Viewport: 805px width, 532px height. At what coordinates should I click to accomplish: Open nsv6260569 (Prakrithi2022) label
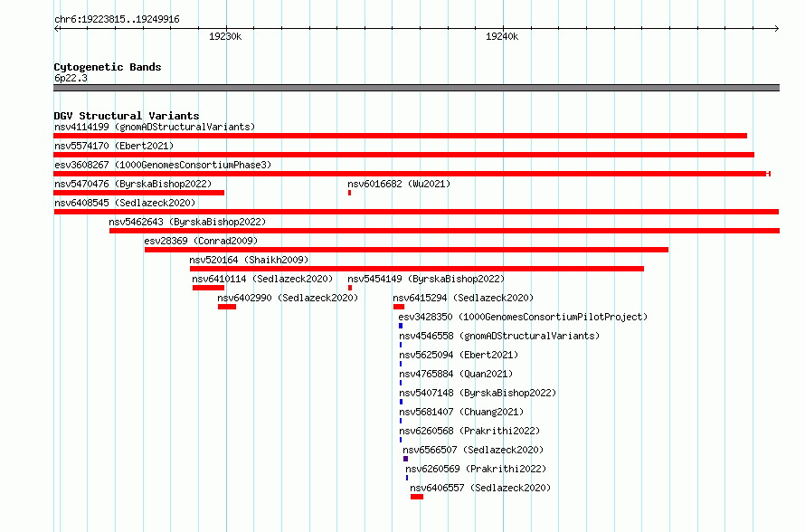476,469
